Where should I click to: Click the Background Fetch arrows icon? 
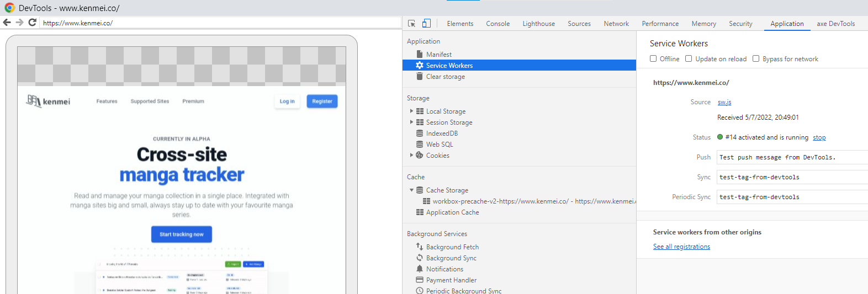tap(420, 247)
